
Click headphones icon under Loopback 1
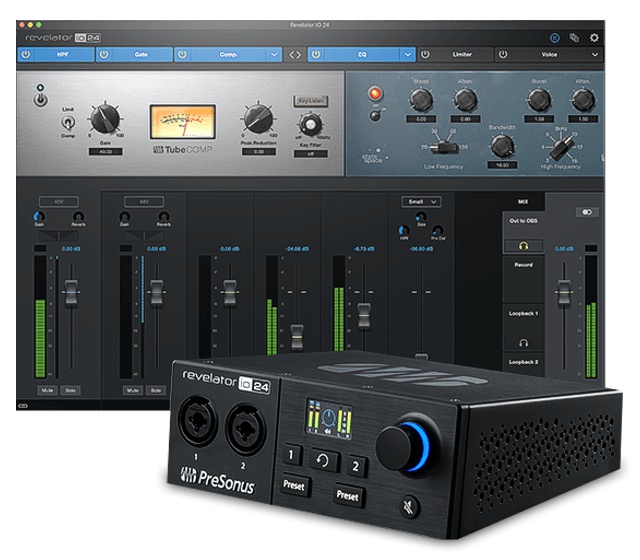pos(523,343)
